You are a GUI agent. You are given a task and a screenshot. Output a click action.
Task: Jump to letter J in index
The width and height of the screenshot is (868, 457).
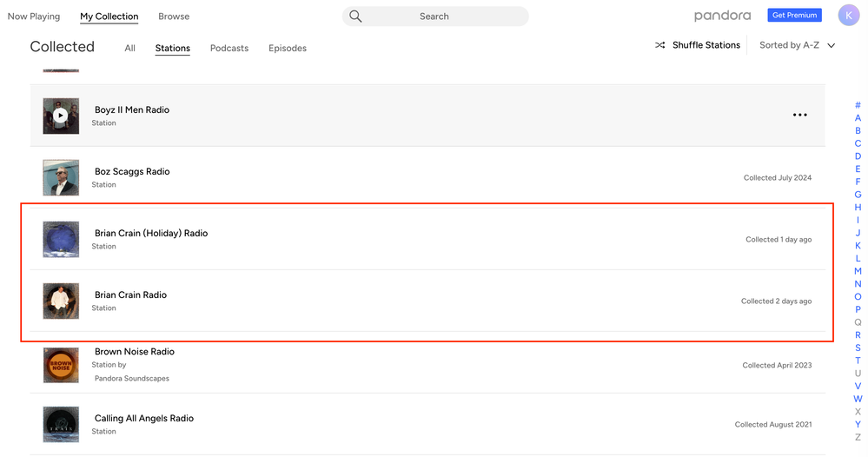point(858,233)
